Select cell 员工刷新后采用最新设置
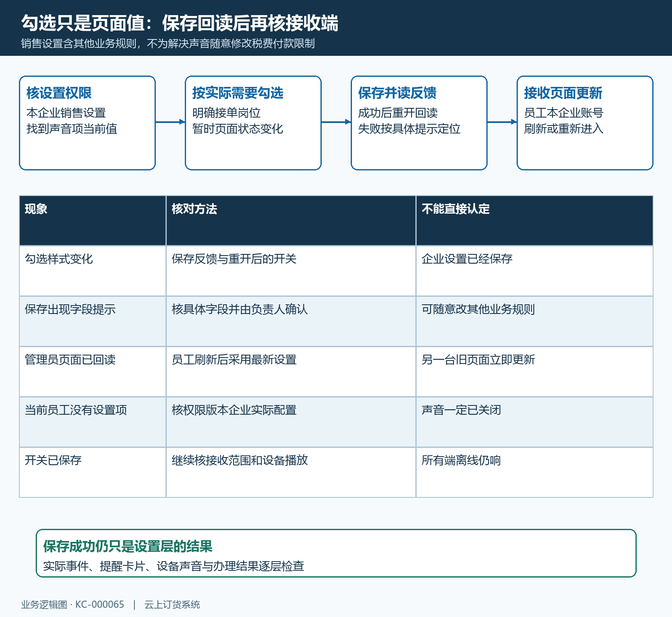This screenshot has height=617, width=672. [x=291, y=371]
